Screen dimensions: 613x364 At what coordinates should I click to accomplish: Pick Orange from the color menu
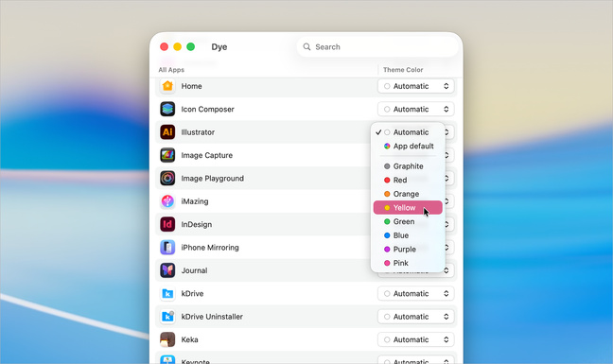[x=408, y=194]
